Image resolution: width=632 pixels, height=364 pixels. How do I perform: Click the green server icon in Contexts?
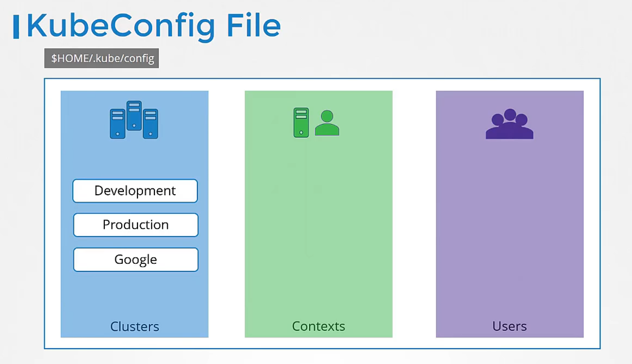click(301, 123)
